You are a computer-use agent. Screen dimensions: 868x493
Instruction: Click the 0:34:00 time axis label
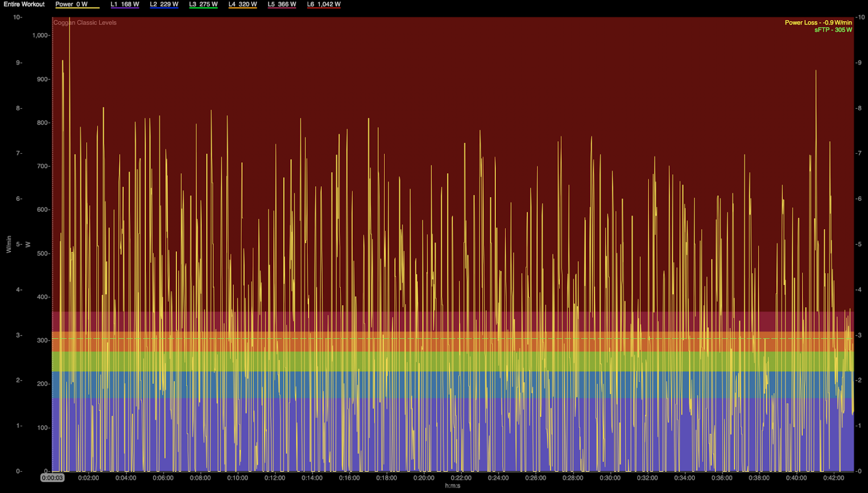(685, 478)
